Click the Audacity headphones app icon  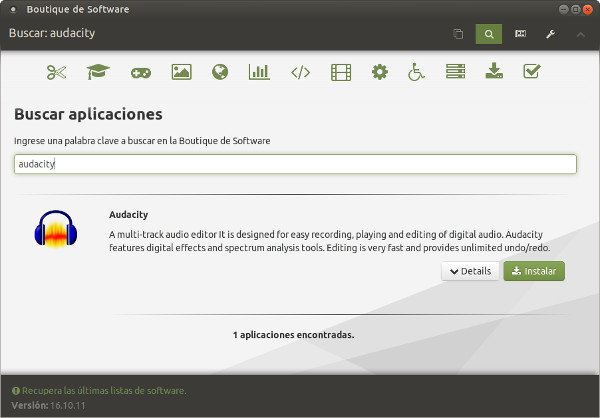[56, 229]
